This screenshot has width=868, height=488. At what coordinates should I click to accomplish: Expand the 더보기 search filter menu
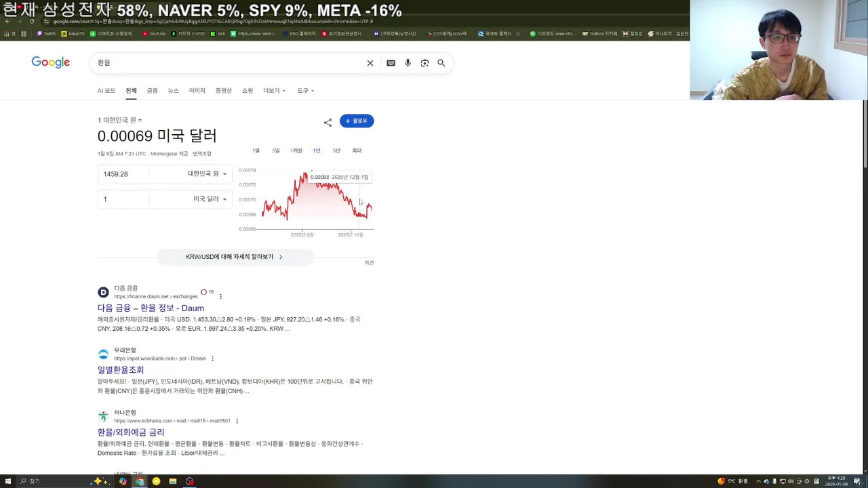pyautogui.click(x=274, y=91)
